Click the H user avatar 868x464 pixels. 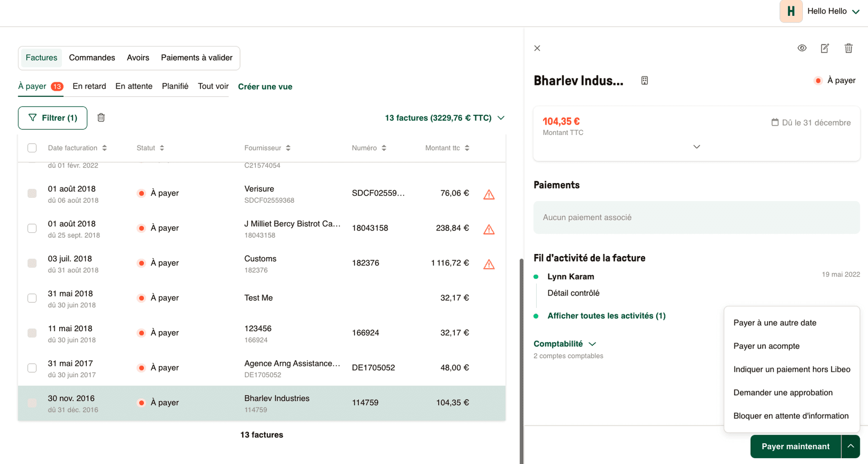[x=791, y=11]
